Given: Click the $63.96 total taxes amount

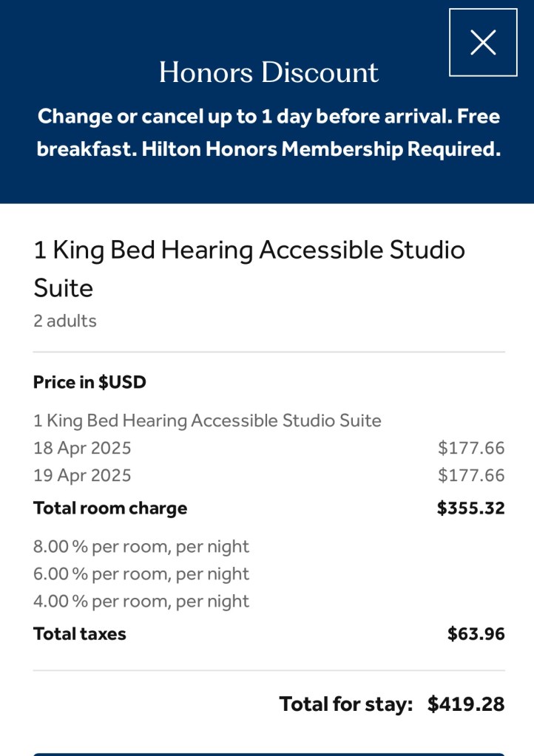Looking at the screenshot, I should click(476, 634).
